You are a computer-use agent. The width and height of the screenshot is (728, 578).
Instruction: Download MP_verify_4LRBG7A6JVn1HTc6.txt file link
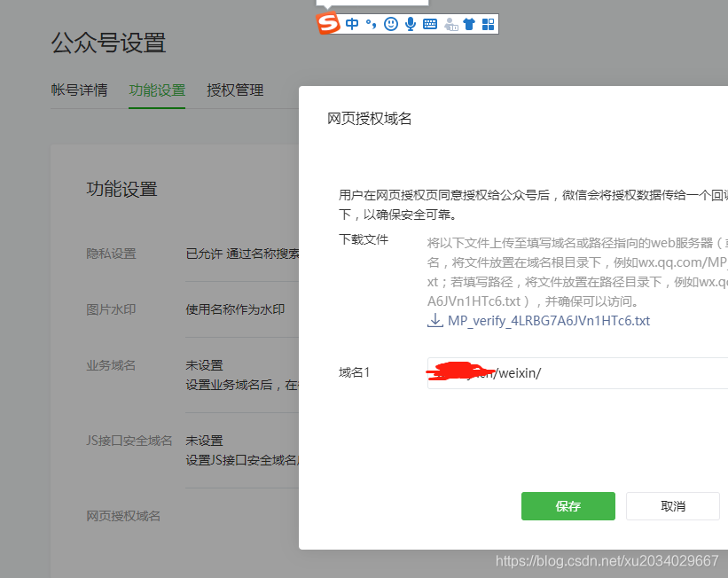click(x=549, y=320)
